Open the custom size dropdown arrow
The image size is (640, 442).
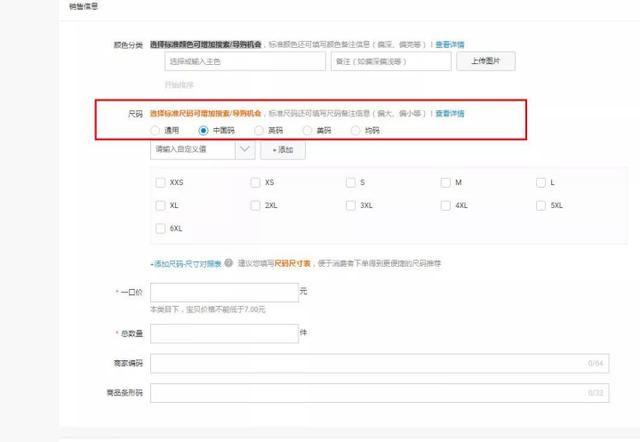tap(245, 149)
